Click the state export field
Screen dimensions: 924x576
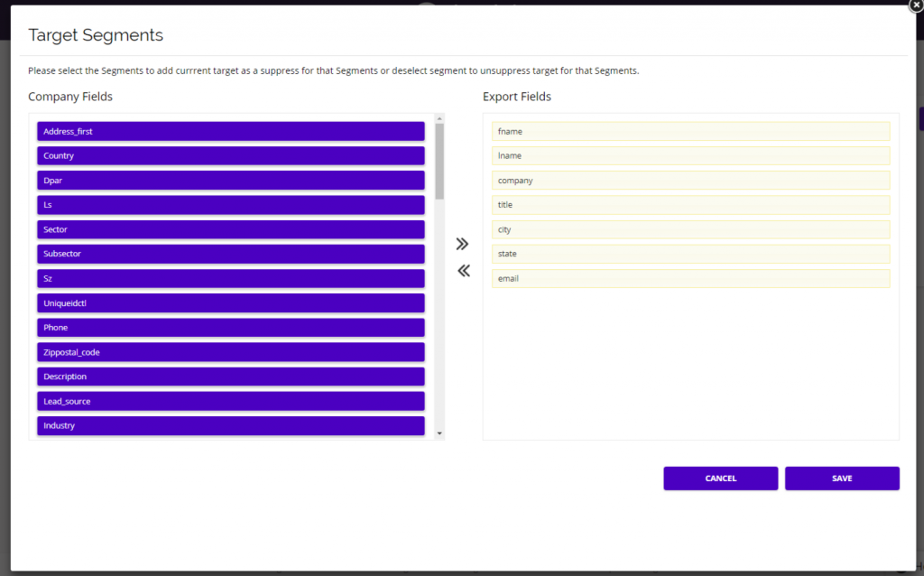(690, 254)
